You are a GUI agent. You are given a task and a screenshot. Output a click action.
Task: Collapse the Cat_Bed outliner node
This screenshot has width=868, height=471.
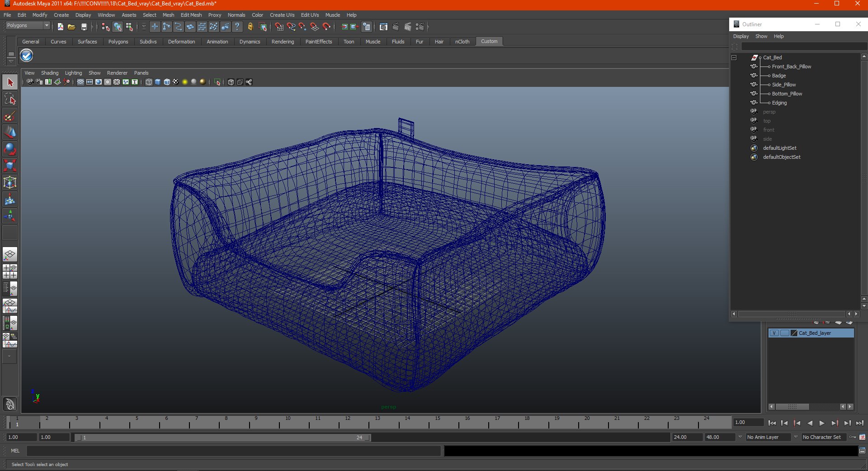tap(734, 57)
